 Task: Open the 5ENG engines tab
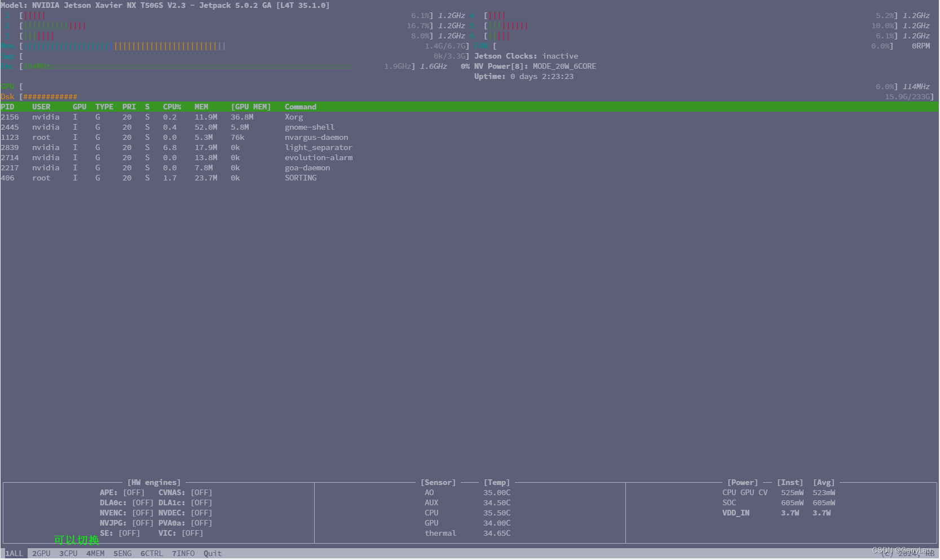click(122, 553)
